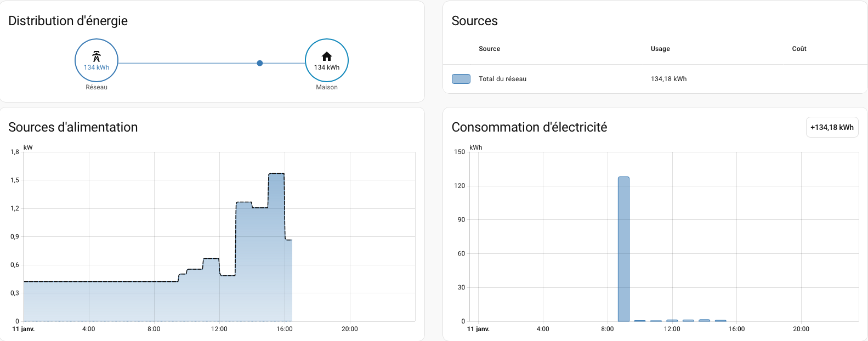The height and width of the screenshot is (341, 868).
Task: Click the moving dot on the energy flow line
Action: (260, 63)
